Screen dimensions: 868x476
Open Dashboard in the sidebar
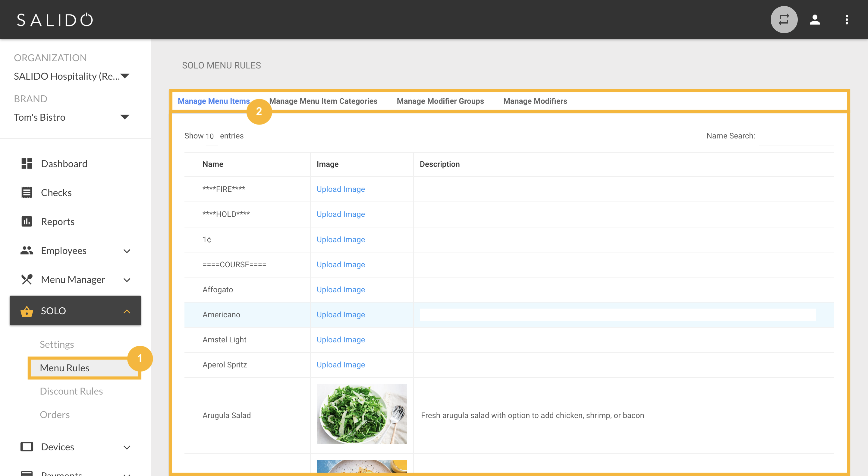(x=64, y=163)
